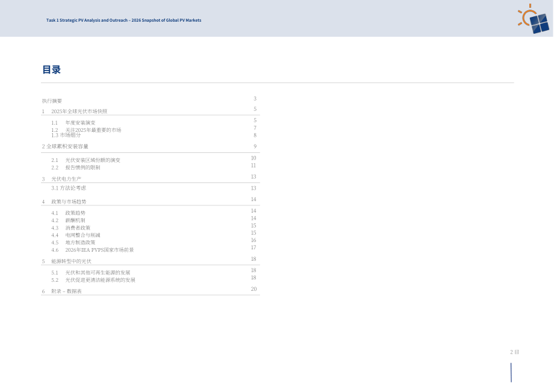This screenshot has width=554, height=392.
Task: Open chapter '2 全球累积安装容量'
Action: [65, 146]
